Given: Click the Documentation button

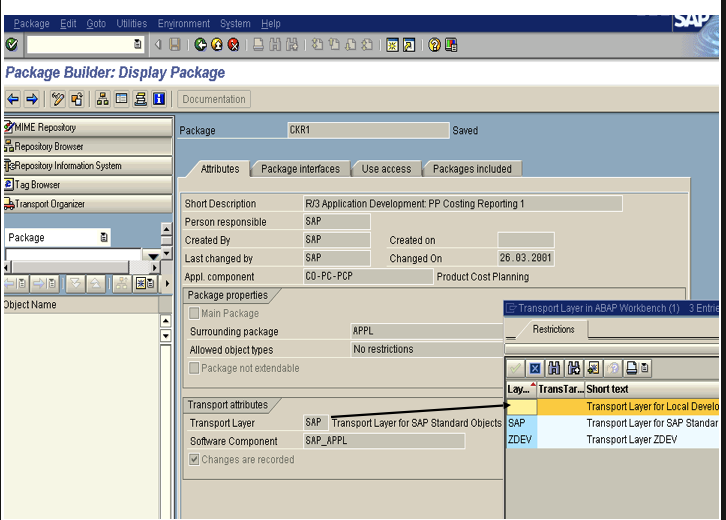Looking at the screenshot, I should coord(214,99).
